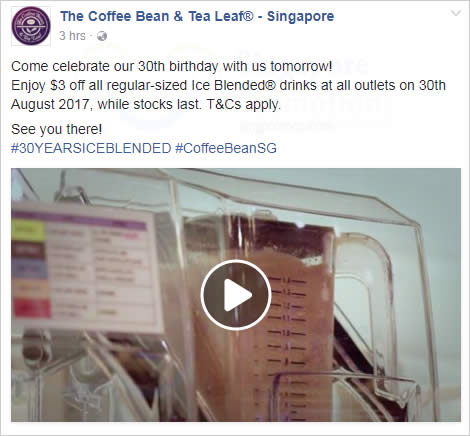Click the Coffee Bean purple logo avatar
Viewport: 470px width, 436px height.
pos(31,26)
